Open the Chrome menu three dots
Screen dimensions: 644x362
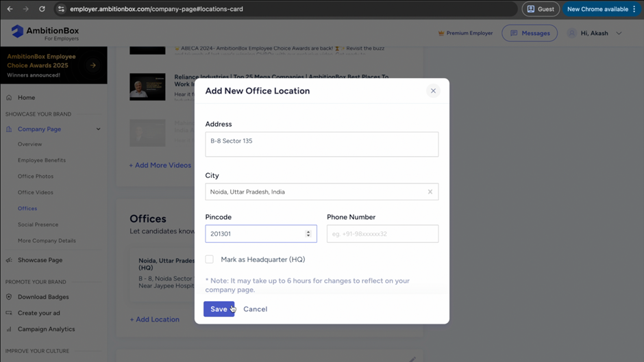pyautogui.click(x=634, y=9)
